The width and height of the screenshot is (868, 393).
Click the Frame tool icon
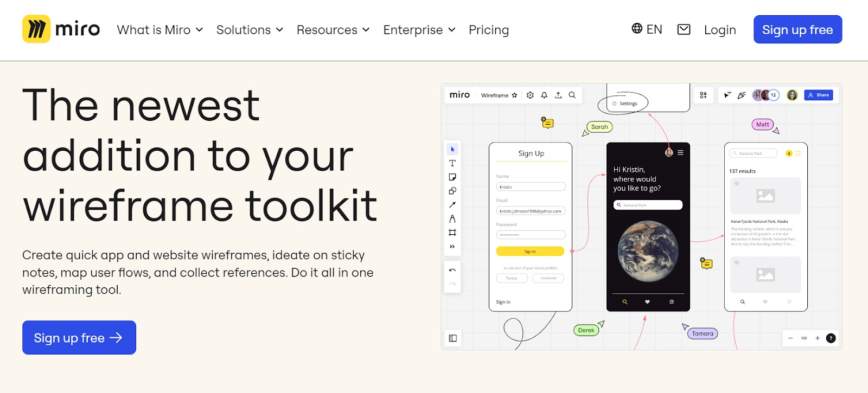[x=452, y=233]
